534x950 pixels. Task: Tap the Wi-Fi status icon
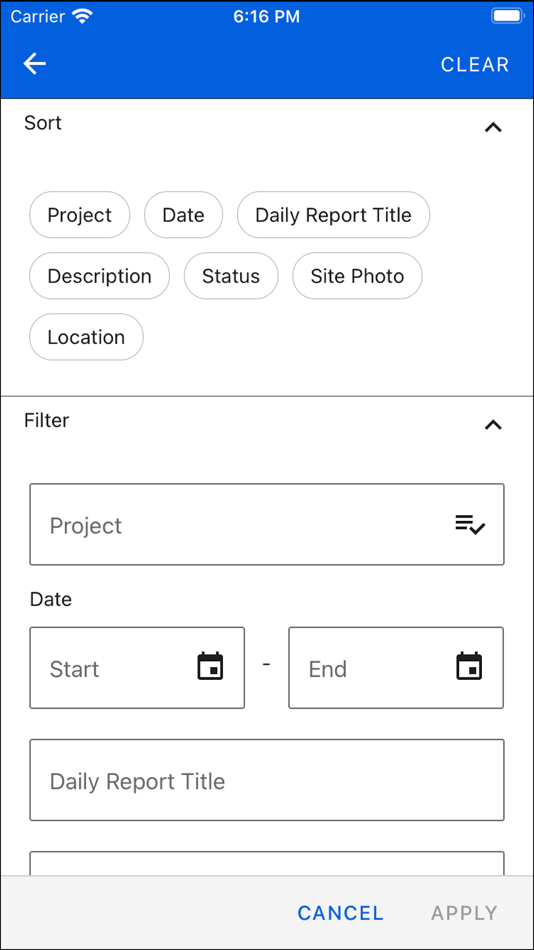(81, 16)
